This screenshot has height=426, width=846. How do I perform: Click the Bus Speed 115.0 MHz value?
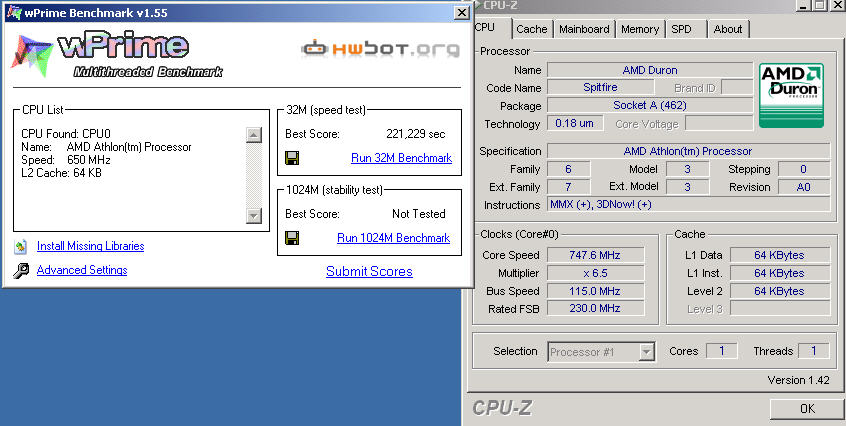pyautogui.click(x=595, y=291)
